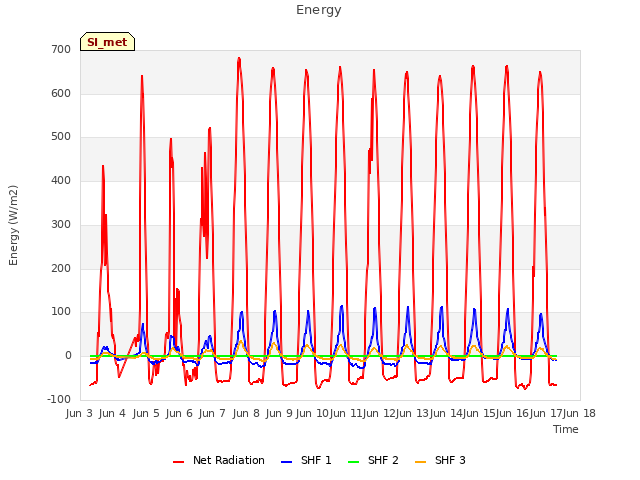Select the SHF 3 legend entry
The image size is (640, 480).
(x=440, y=460)
